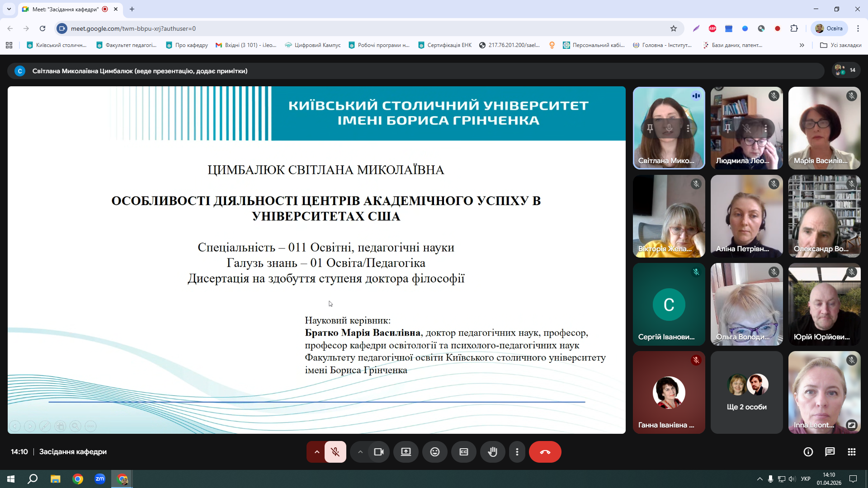Open the participants count button showing 14
The image size is (868, 488).
pyautogui.click(x=846, y=70)
